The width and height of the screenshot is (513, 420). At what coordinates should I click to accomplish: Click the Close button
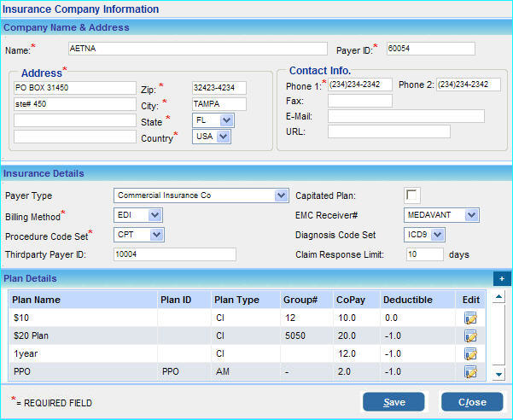[x=471, y=402]
